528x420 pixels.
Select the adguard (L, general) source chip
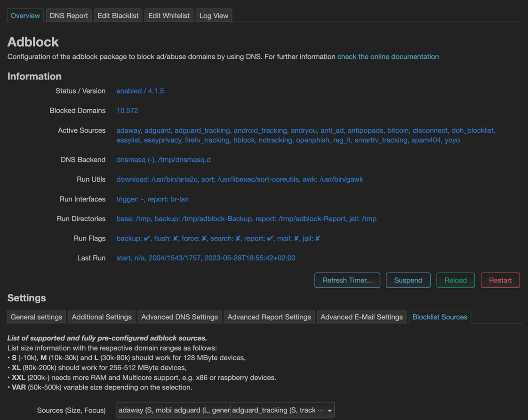[x=201, y=410]
